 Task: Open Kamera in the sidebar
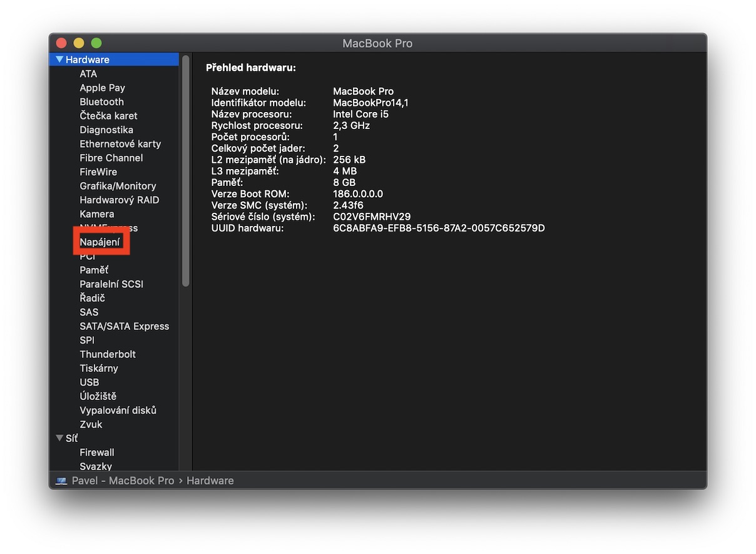pyautogui.click(x=97, y=214)
